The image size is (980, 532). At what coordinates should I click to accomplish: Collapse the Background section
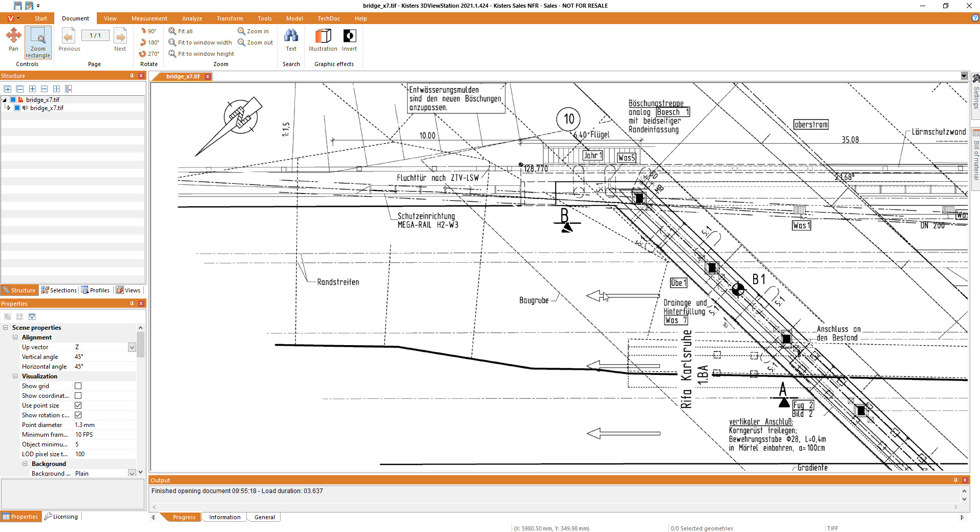pos(25,464)
